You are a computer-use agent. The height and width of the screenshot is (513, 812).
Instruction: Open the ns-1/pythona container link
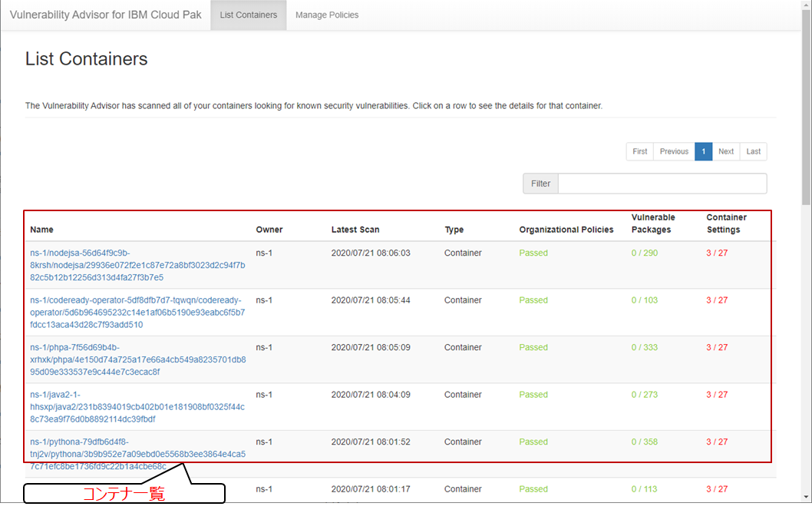[x=137, y=454]
